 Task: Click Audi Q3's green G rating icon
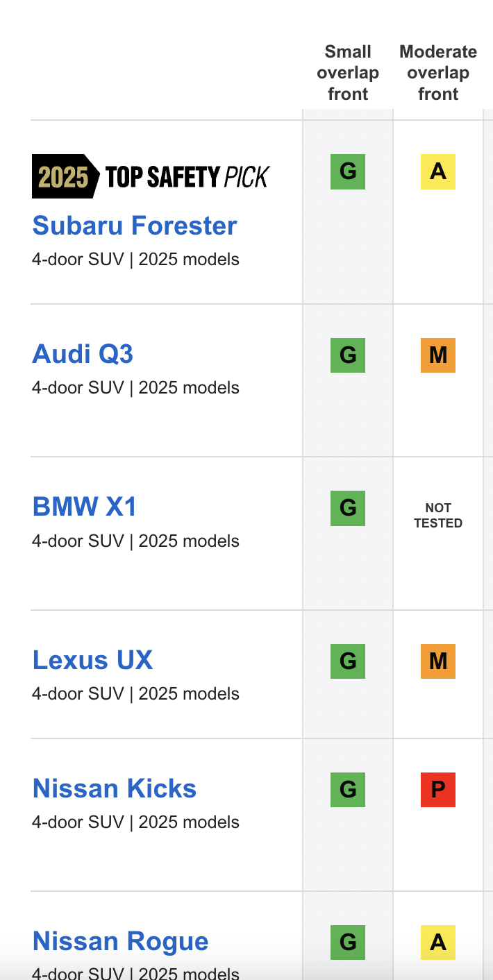[x=348, y=355]
